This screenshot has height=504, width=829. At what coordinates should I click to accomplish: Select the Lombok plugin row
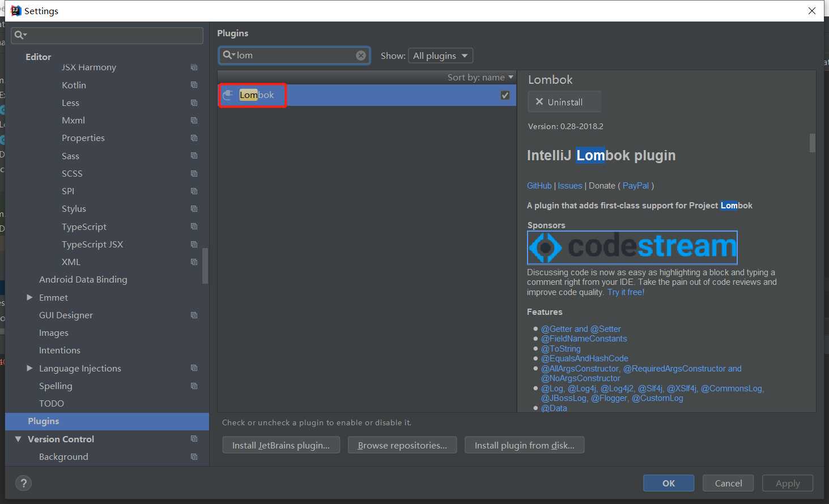coord(367,95)
